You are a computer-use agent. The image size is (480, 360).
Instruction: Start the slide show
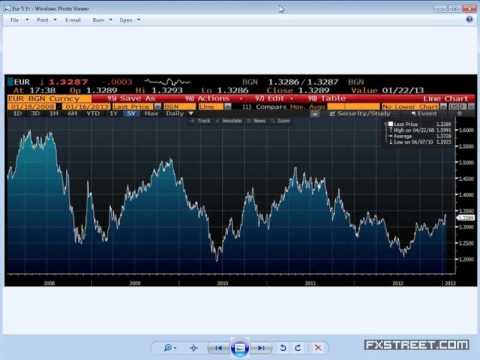click(x=240, y=348)
